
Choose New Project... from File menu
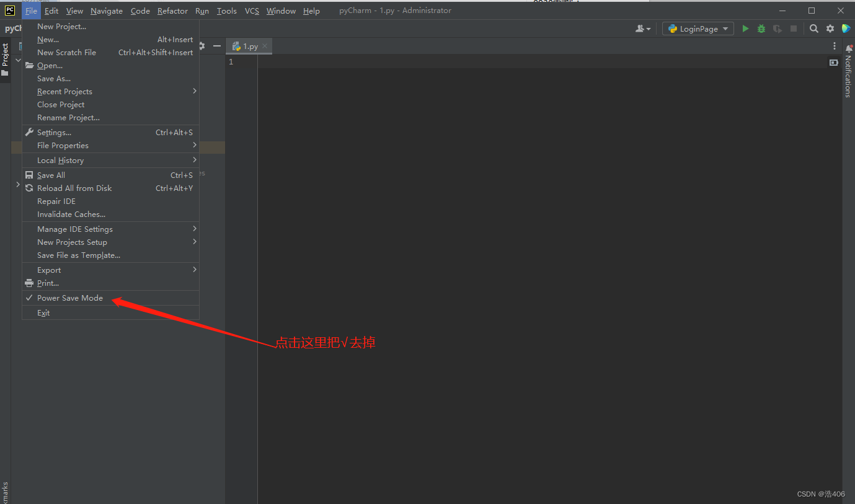pyautogui.click(x=110, y=27)
